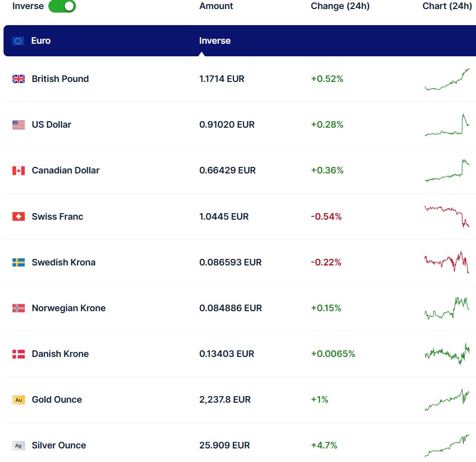Click the Silver Ounce Ag icon
The image size is (476, 462).
(x=19, y=446)
